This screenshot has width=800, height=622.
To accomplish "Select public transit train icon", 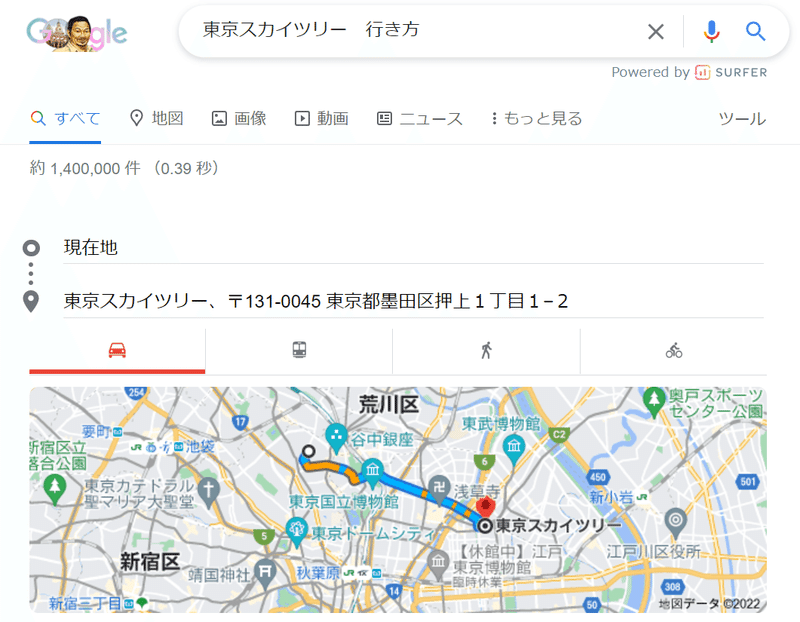I will (x=299, y=351).
